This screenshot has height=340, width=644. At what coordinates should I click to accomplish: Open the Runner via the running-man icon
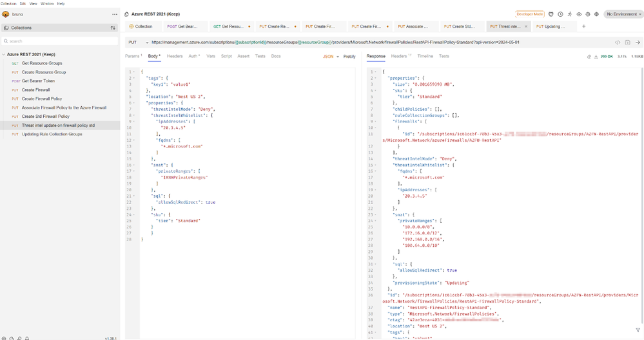[570, 14]
